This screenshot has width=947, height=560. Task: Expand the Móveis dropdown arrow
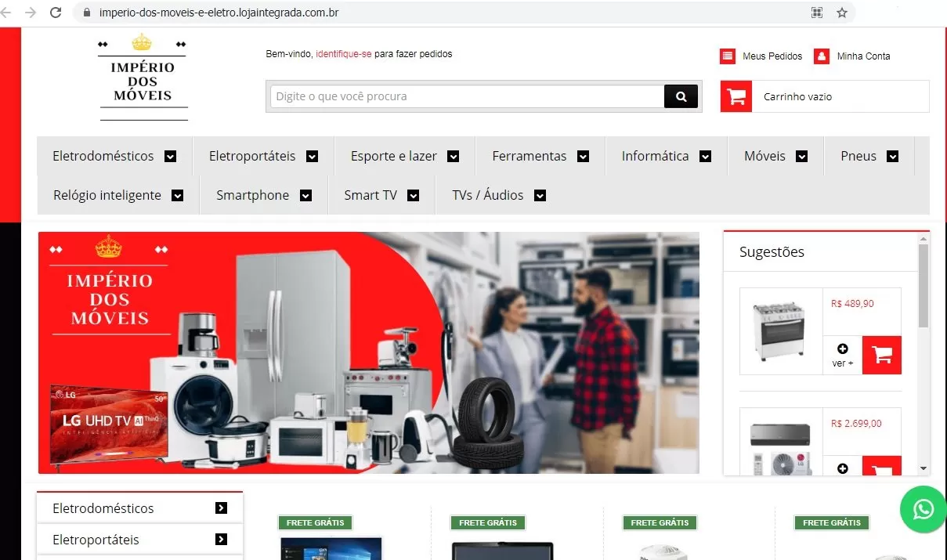(802, 157)
